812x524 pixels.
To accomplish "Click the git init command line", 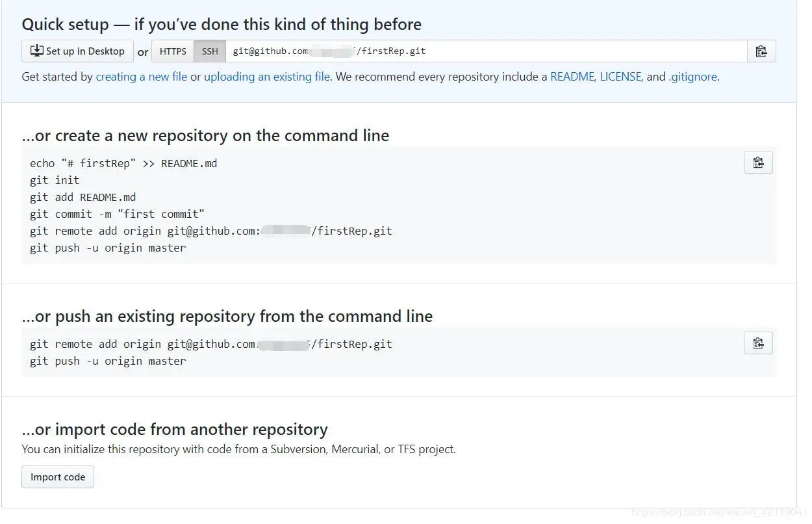I will click(x=55, y=180).
